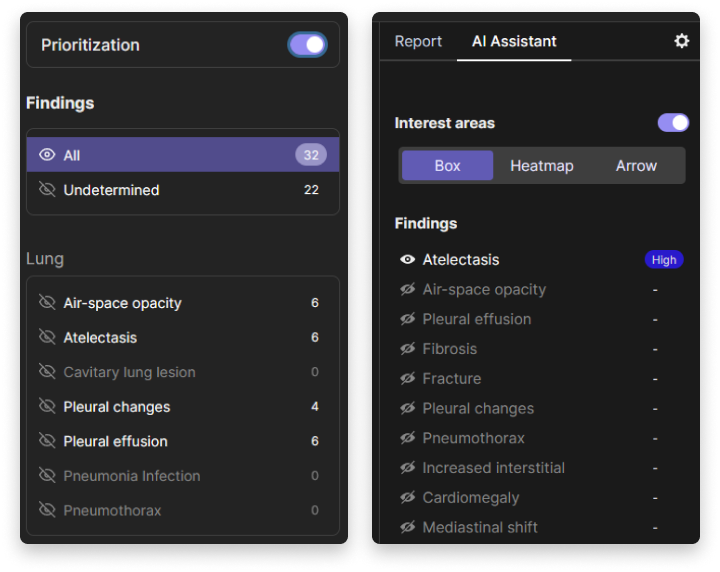Choose Arrow display mode
Screen dimensions: 720x572
(x=636, y=166)
